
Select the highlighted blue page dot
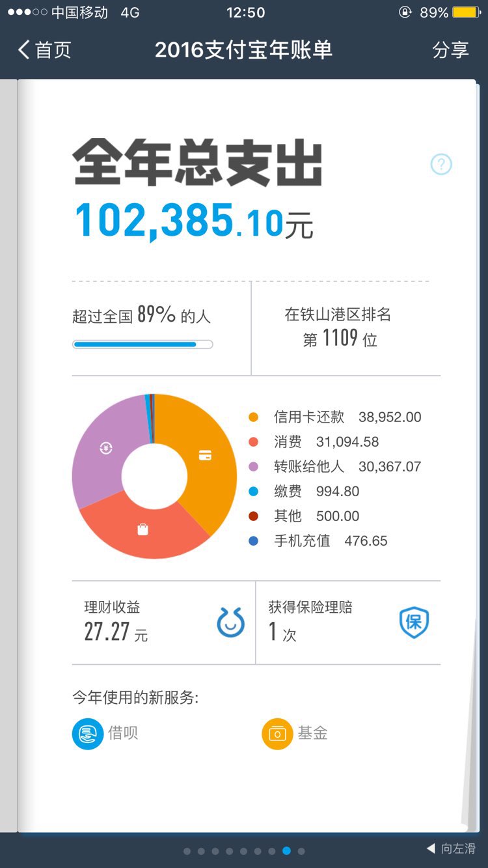point(287,851)
